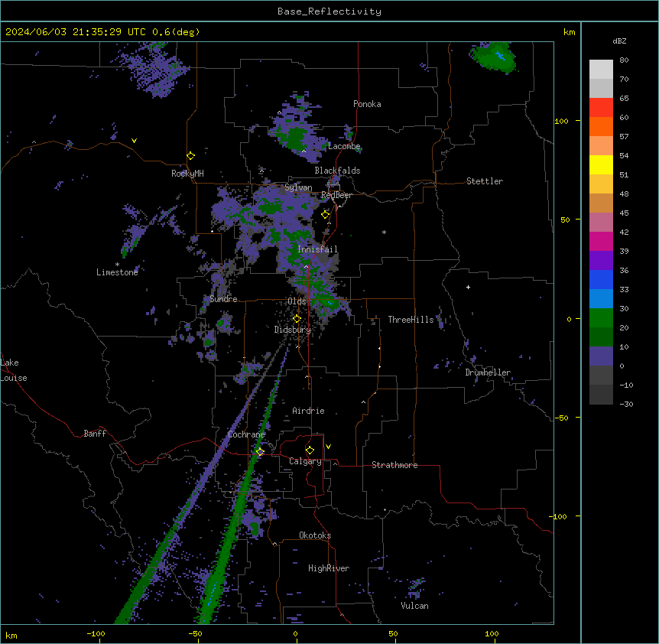This screenshot has height=644, width=659.
Task: Click the Drumheller label
Action: click(x=488, y=372)
